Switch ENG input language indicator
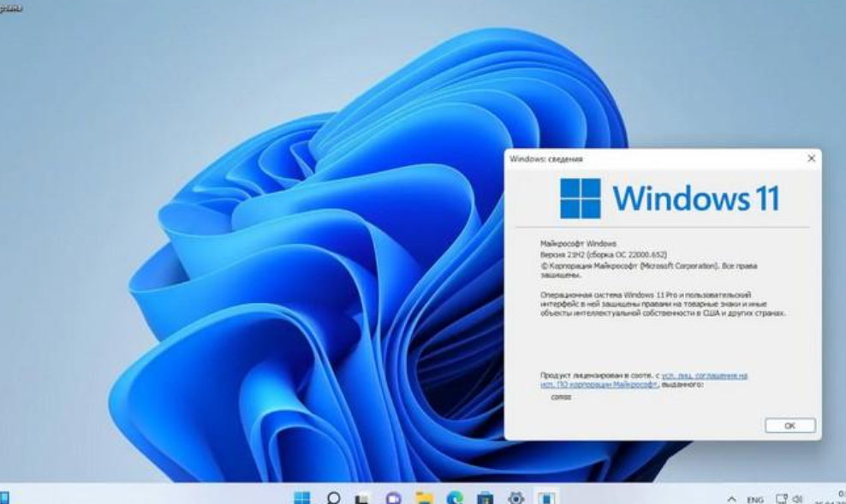Screen dimensions: 846x504 point(755,500)
